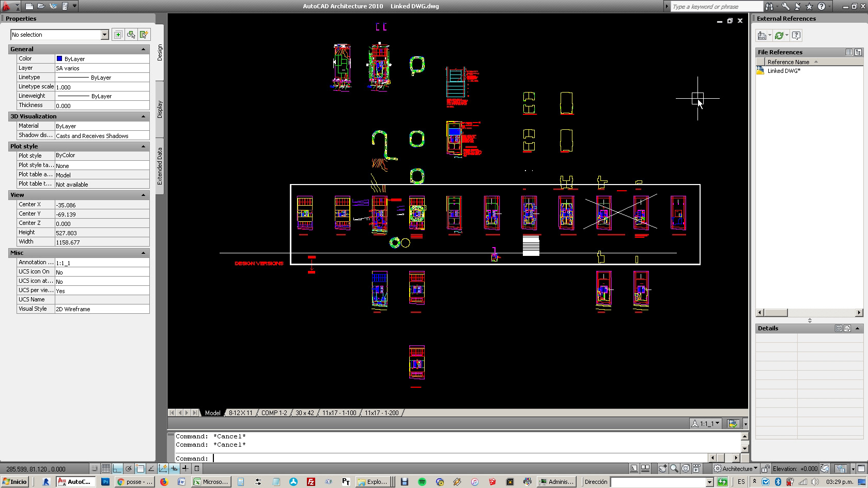Switch to the COMP 1-2 layout tab
The image size is (868, 488).
(x=274, y=413)
